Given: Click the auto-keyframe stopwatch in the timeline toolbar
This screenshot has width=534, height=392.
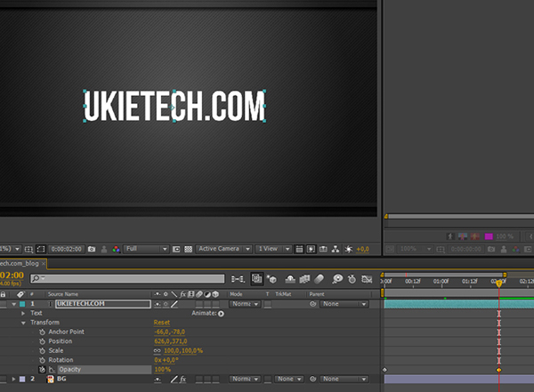Looking at the screenshot, I should (352, 279).
